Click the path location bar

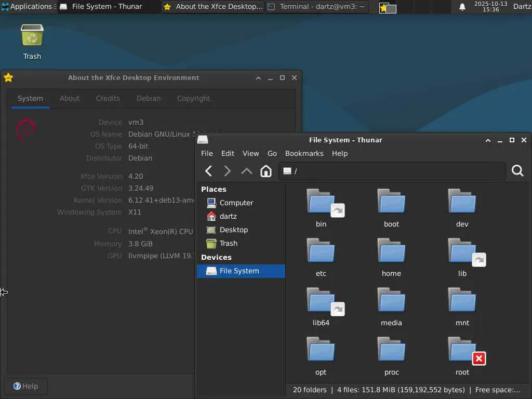pyautogui.click(x=392, y=171)
